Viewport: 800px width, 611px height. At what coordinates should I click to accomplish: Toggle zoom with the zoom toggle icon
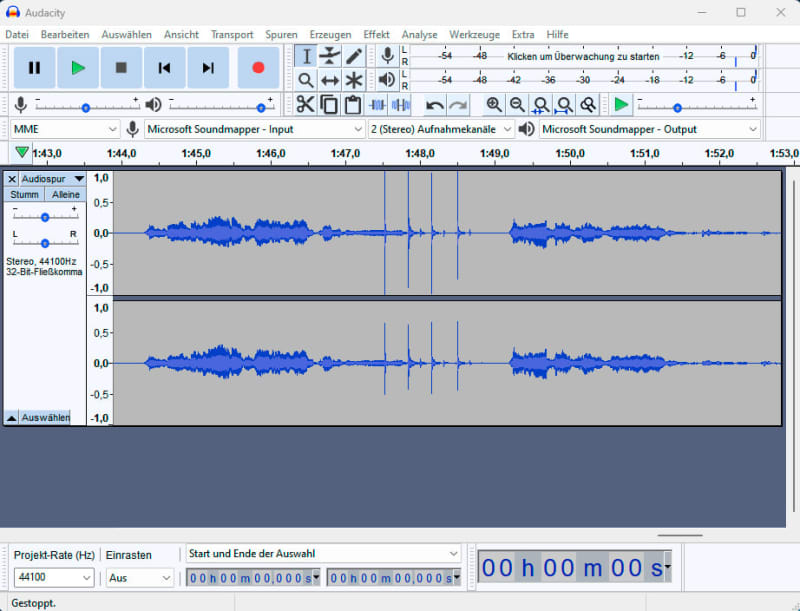pos(588,105)
